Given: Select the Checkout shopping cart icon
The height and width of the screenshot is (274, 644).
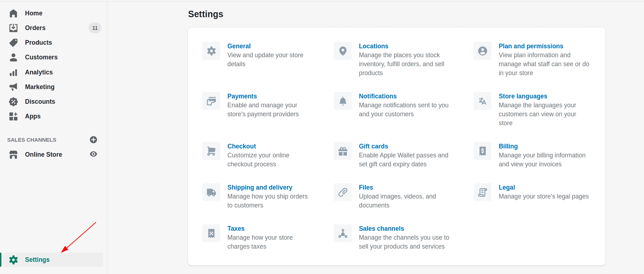Looking at the screenshot, I should (x=211, y=151).
